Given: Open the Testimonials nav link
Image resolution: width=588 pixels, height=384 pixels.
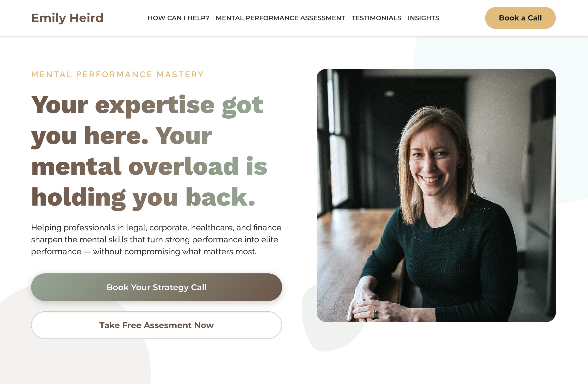Looking at the screenshot, I should coord(376,18).
